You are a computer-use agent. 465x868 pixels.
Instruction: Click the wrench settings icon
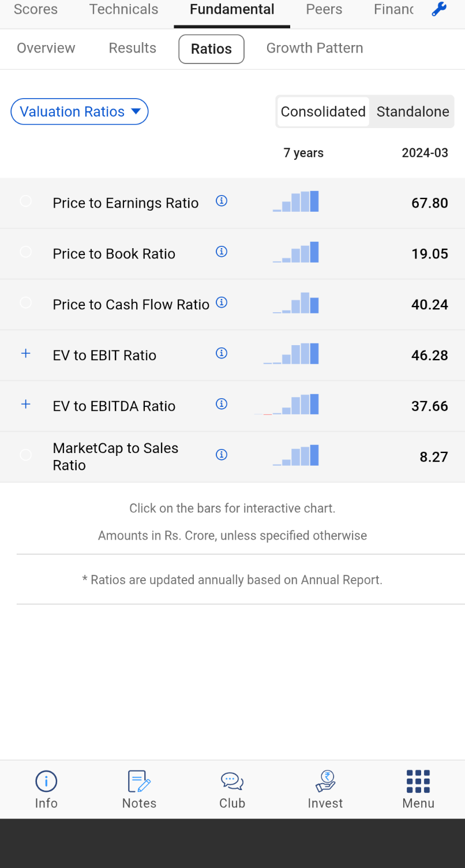point(439,9)
